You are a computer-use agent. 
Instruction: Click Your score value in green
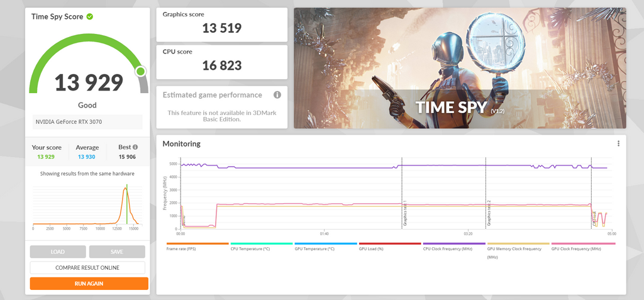tap(46, 157)
